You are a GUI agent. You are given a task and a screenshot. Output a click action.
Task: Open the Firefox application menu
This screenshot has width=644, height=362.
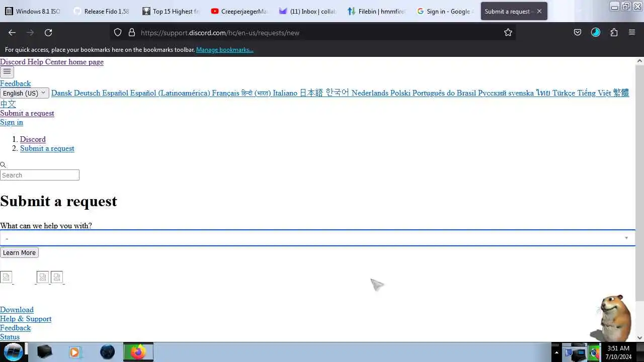point(632,33)
